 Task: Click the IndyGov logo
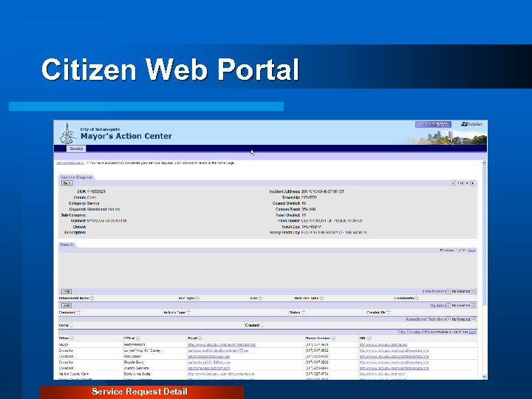pos(471,124)
